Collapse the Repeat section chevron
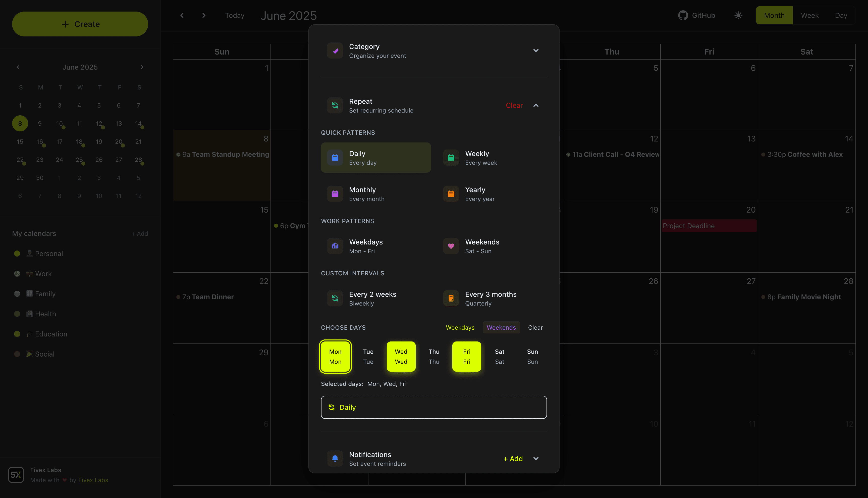This screenshot has width=868, height=498. 536,105
